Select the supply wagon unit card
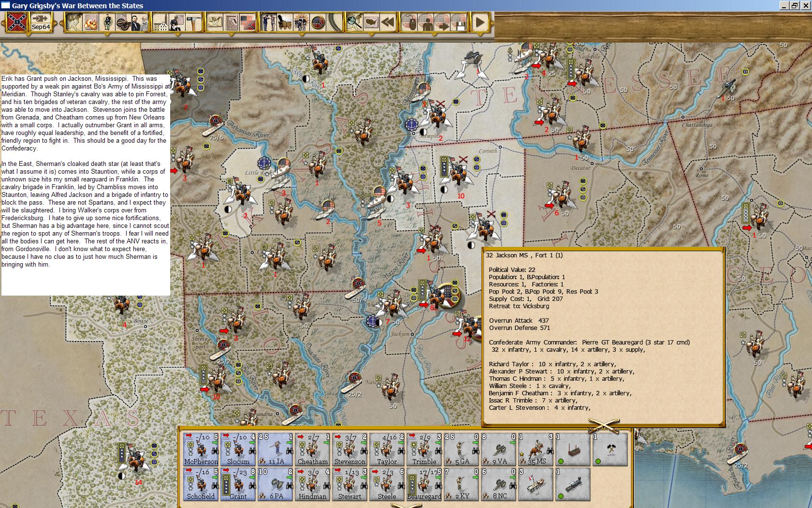 [x=536, y=484]
